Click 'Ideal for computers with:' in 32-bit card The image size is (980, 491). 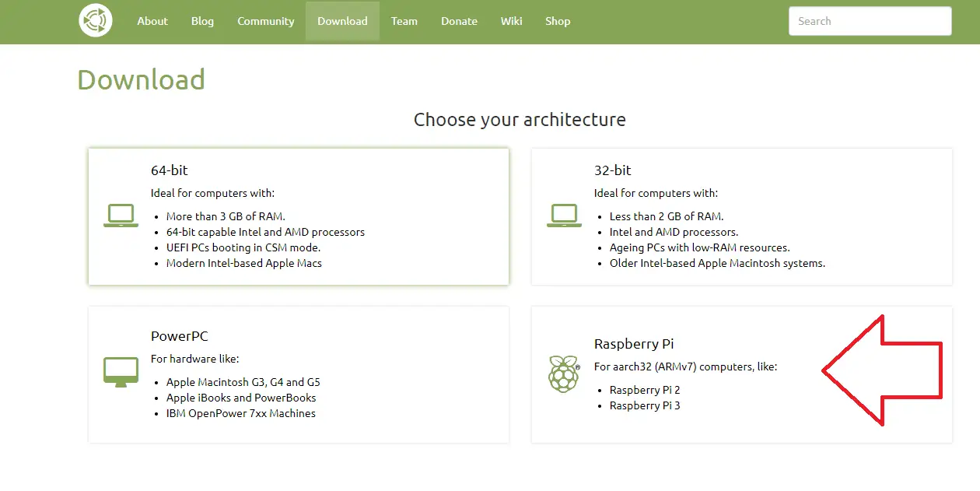[x=656, y=193]
